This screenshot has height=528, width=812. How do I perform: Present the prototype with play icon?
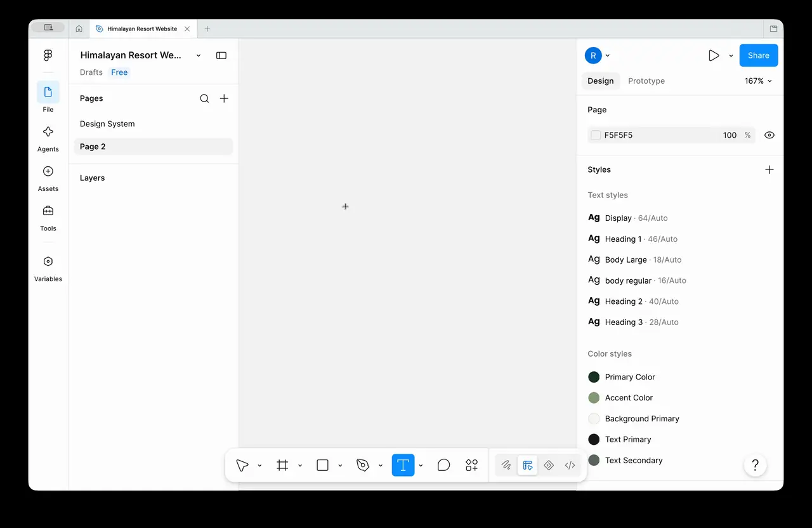point(714,55)
